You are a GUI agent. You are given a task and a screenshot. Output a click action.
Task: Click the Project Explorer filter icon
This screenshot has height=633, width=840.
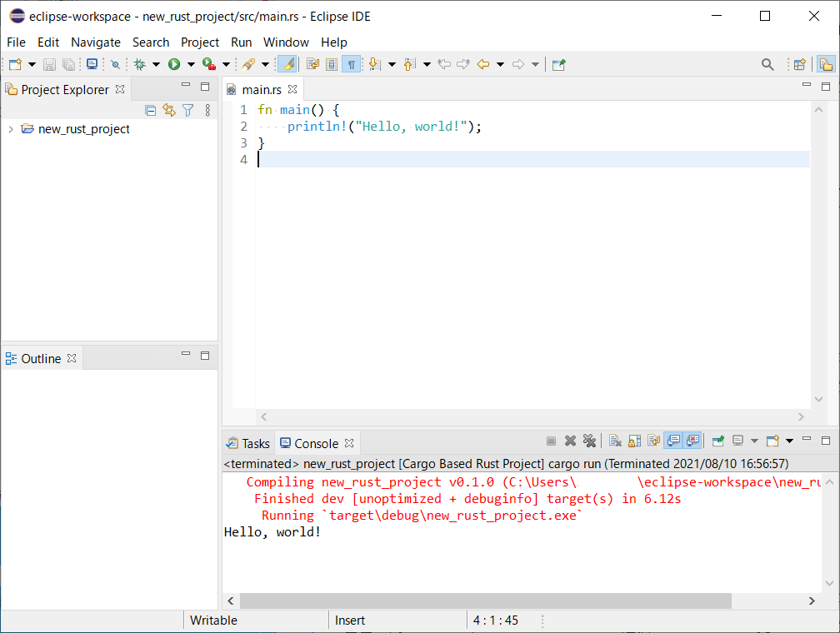188,110
